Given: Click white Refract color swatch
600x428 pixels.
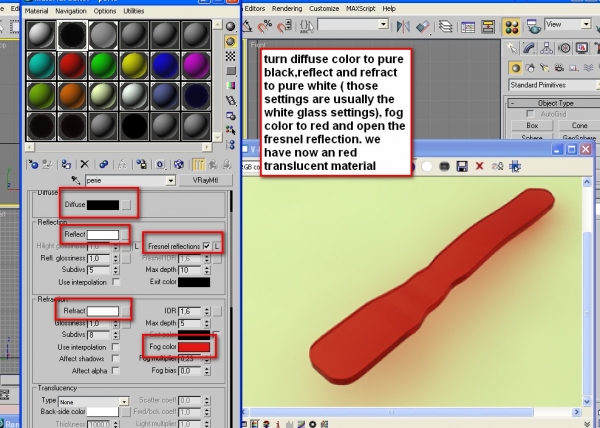Looking at the screenshot, I should pos(103,311).
